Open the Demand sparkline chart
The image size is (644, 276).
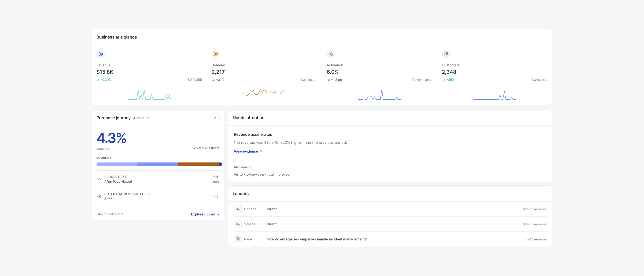[x=264, y=92]
